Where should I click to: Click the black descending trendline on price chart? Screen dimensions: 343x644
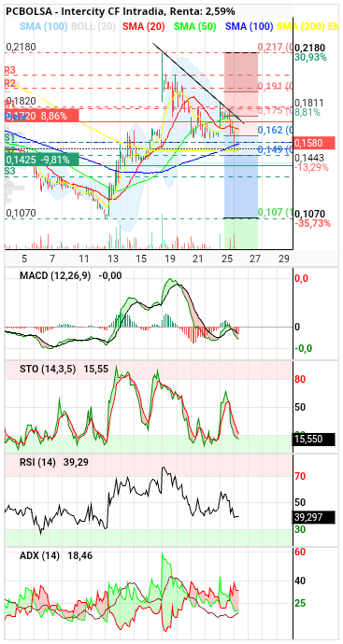coord(199,83)
